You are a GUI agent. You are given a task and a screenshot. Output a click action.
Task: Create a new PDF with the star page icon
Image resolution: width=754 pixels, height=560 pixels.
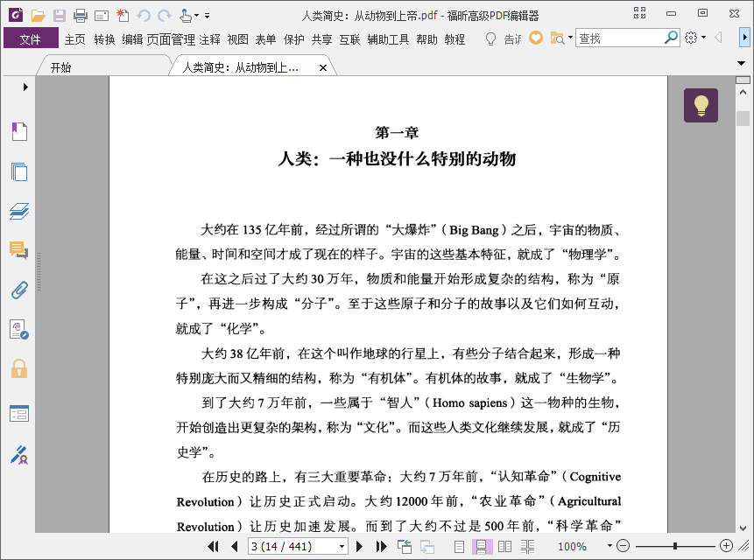click(123, 16)
